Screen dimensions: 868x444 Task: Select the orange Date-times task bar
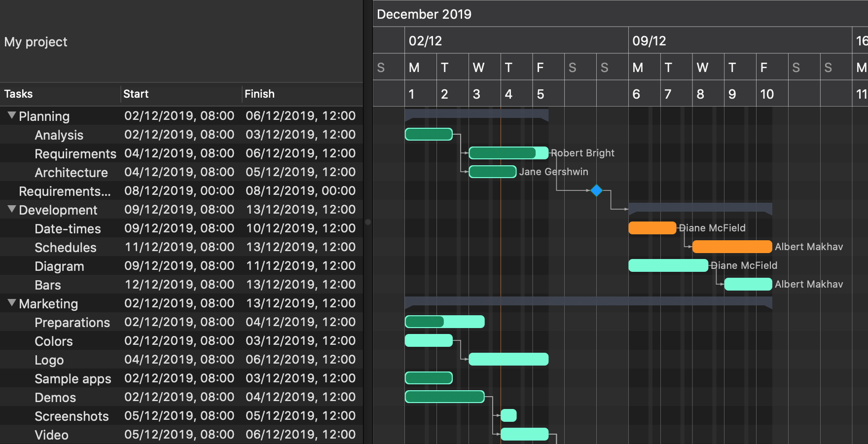click(x=651, y=228)
